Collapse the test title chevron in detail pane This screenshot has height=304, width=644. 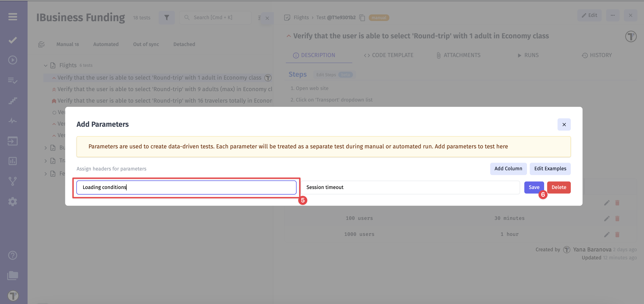[x=289, y=36]
